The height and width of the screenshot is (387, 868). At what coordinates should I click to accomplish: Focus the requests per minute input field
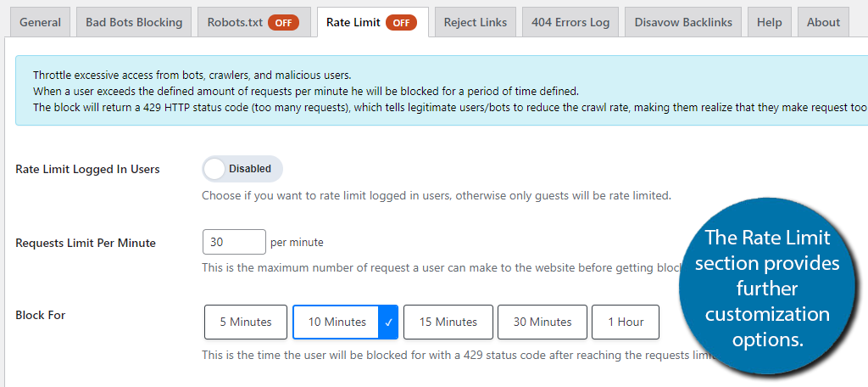tap(234, 242)
